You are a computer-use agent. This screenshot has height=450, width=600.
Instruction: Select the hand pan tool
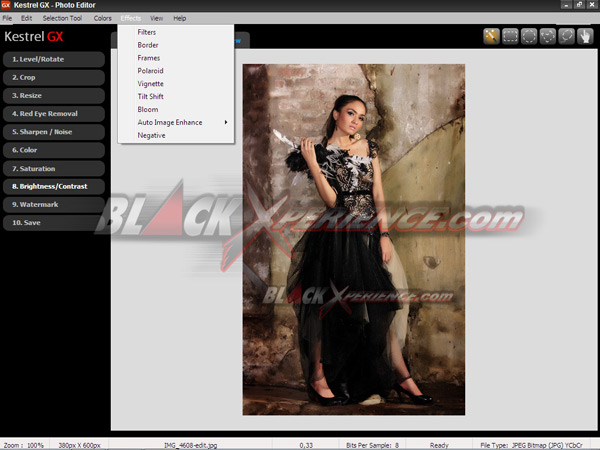(x=585, y=37)
